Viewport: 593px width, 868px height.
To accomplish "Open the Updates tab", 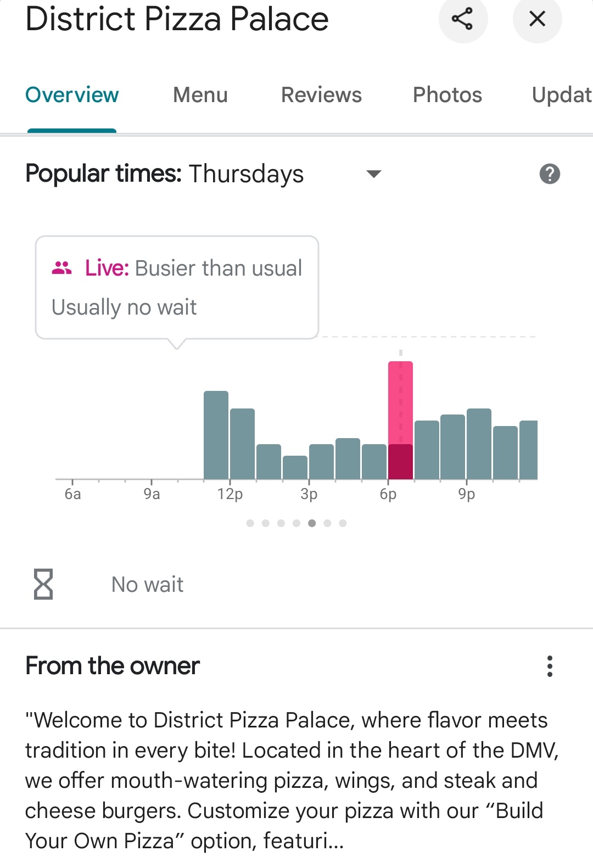I will pos(561,95).
